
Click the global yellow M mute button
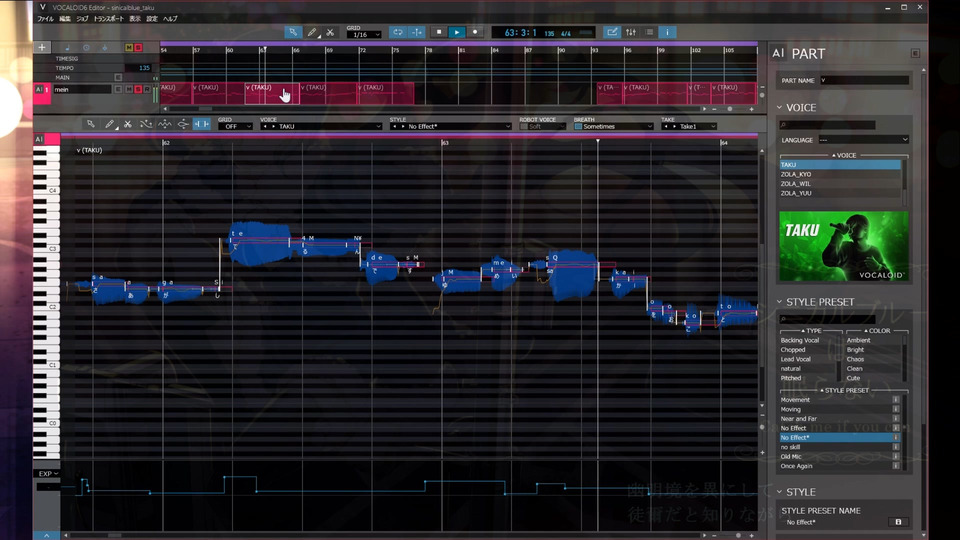click(x=129, y=47)
